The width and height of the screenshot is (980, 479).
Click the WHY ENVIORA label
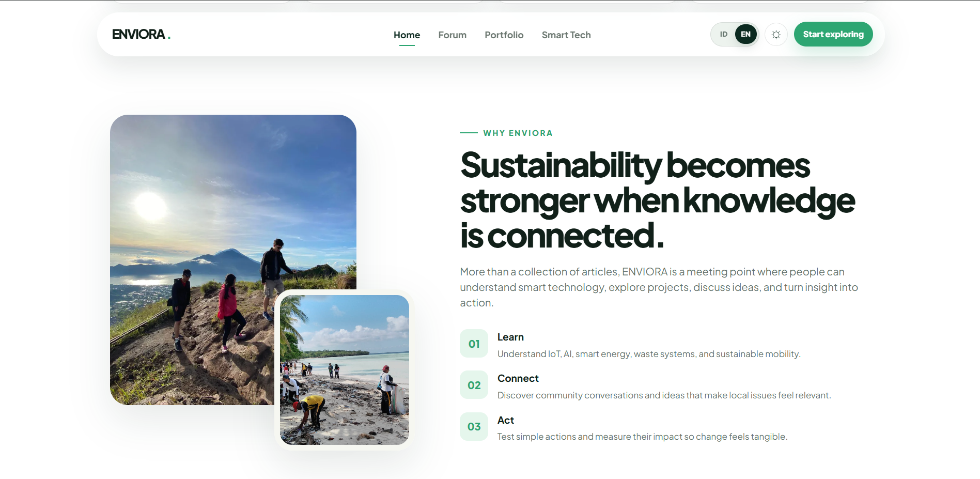(518, 133)
